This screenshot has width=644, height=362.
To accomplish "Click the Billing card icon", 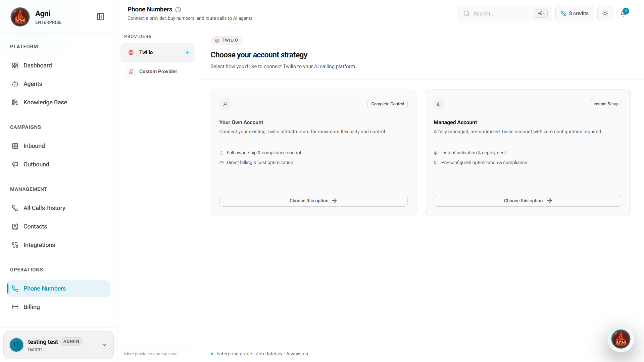I will click(15, 307).
